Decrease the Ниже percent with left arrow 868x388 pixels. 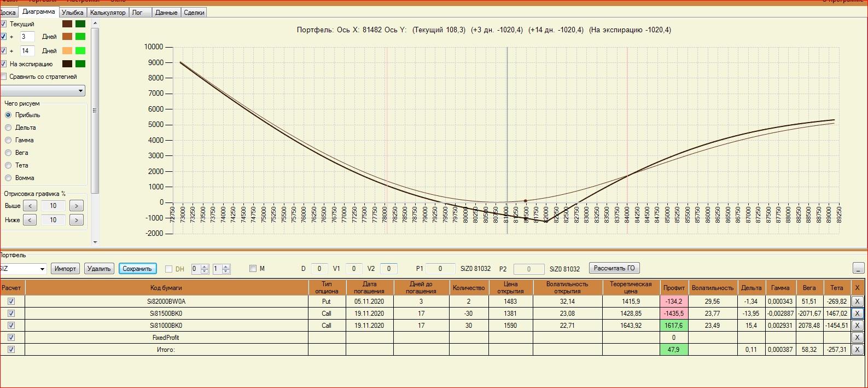(x=30, y=220)
